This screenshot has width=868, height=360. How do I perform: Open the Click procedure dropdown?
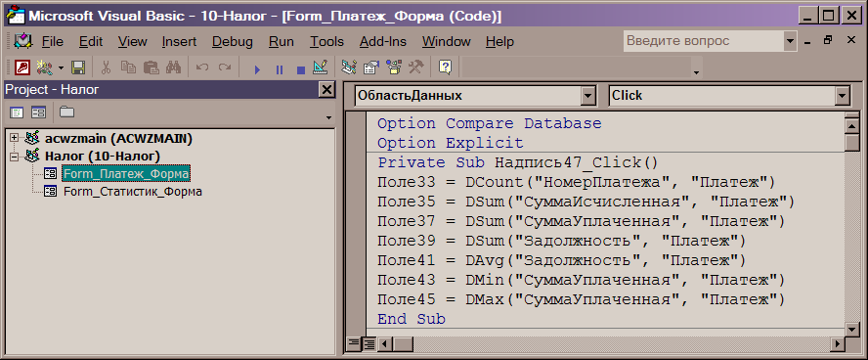tap(842, 97)
